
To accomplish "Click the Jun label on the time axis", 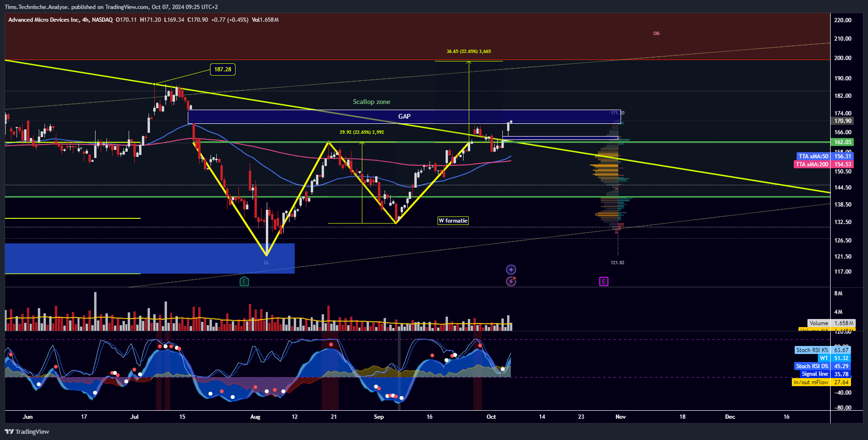I will (27, 417).
